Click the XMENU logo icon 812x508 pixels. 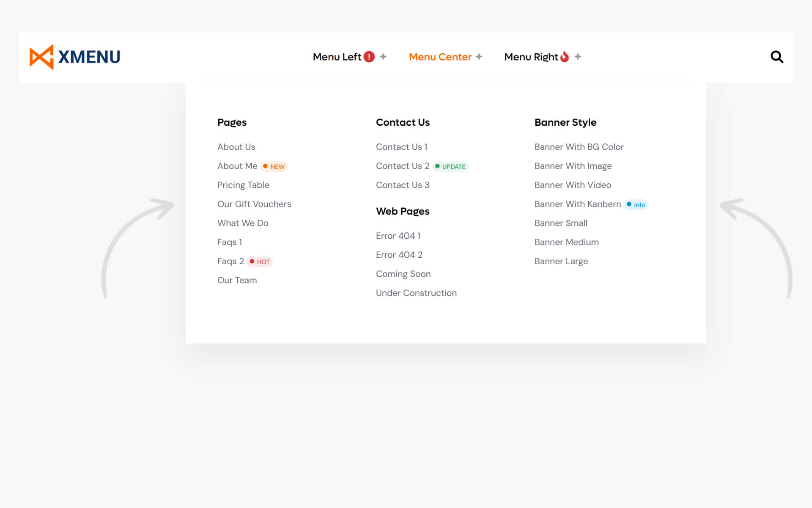pos(41,57)
